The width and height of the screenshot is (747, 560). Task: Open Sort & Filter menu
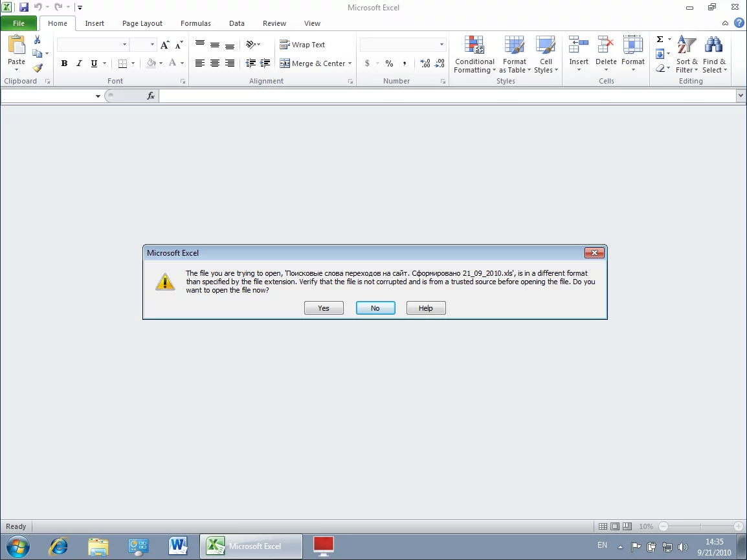coord(687,55)
